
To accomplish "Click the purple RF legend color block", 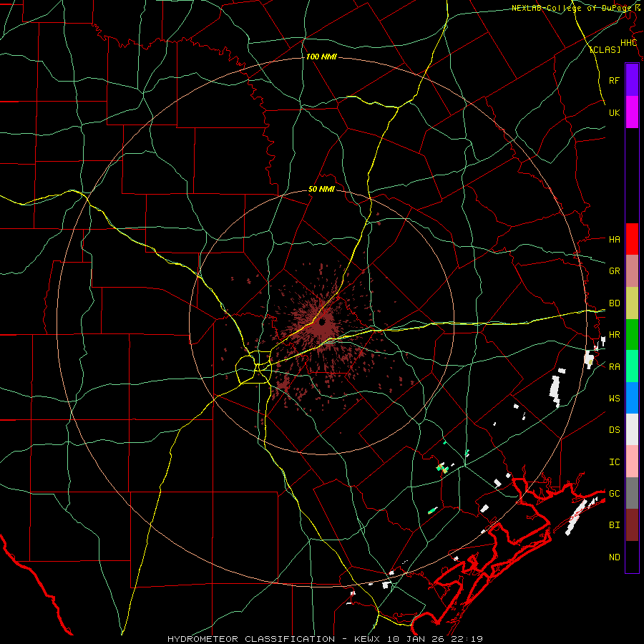I will tap(632, 80).
